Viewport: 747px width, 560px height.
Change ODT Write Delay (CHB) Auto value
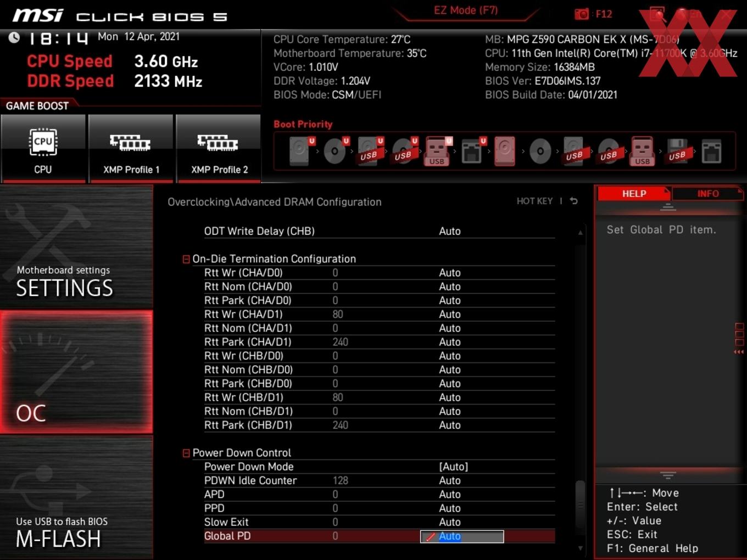[449, 231]
